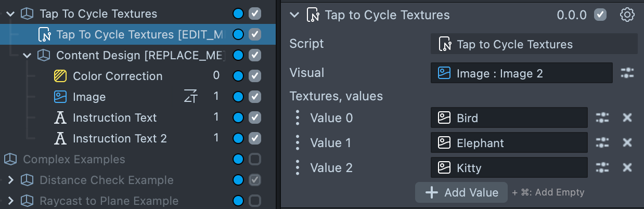Open options icon beside Elephant texture field
Image resolution: width=644 pixels, height=209 pixels.
click(x=602, y=142)
